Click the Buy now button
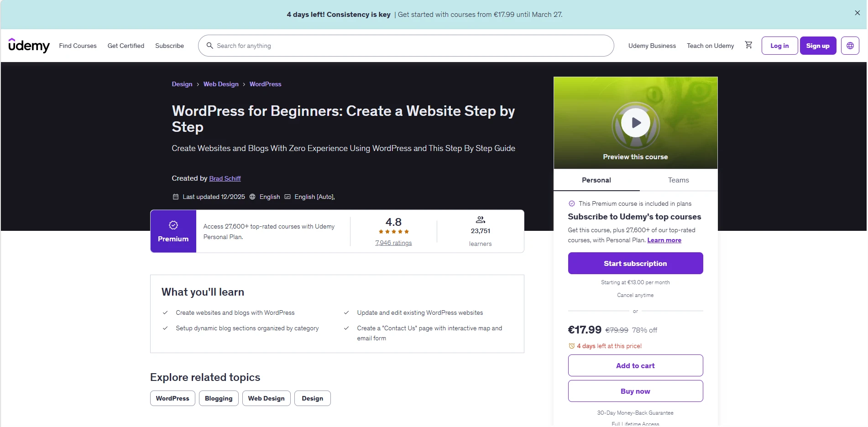The width and height of the screenshot is (868, 427). click(x=635, y=391)
